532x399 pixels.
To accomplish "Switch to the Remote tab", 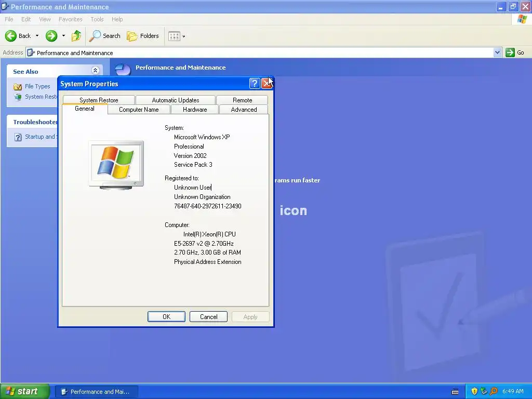I will [242, 100].
